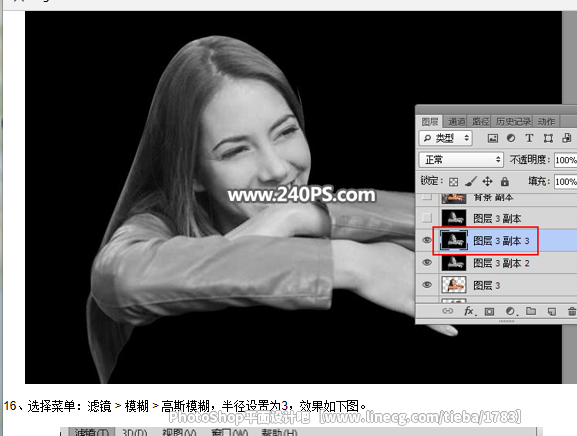
Task: Add a layer style via fx icon
Action: click(469, 311)
